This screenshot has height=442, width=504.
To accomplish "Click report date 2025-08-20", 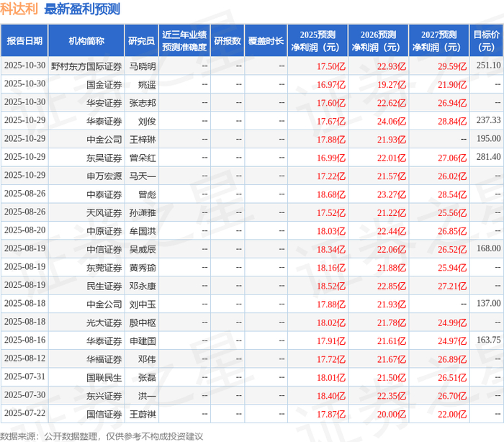I will pyautogui.click(x=24, y=230).
